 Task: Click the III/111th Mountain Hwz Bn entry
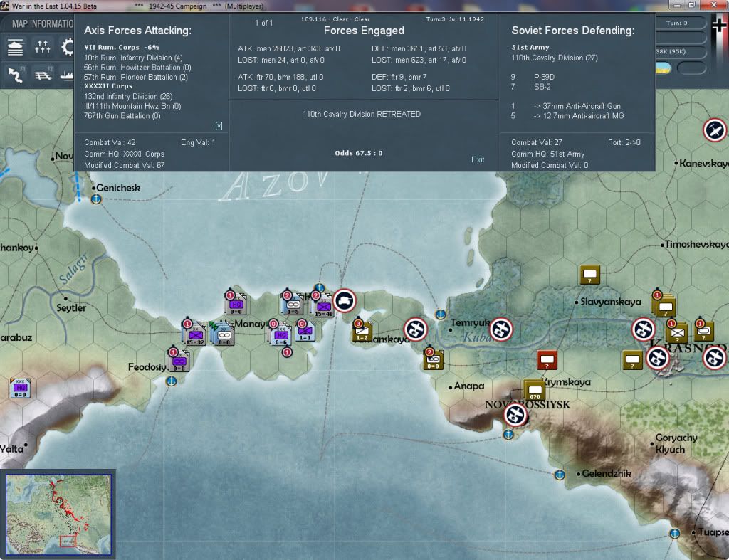point(132,106)
